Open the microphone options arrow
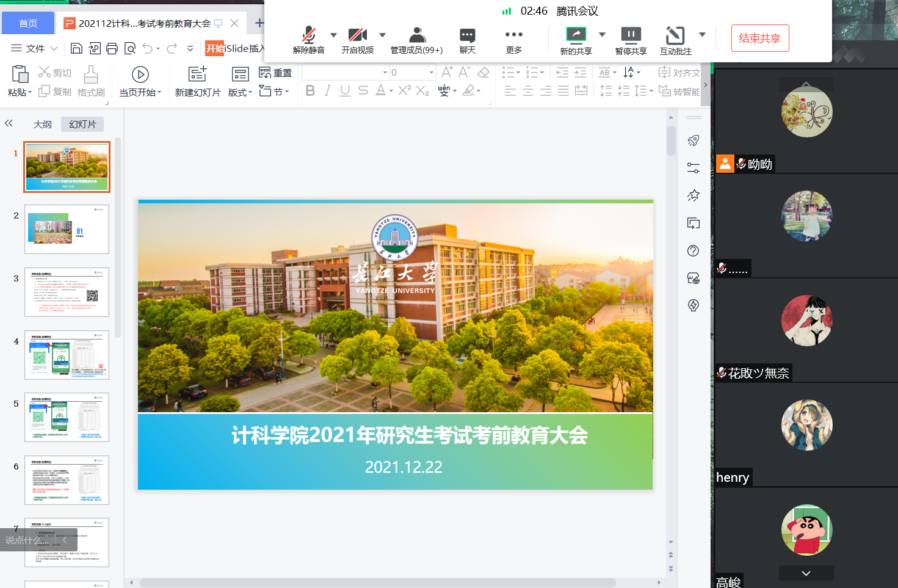The image size is (898, 588). pyautogui.click(x=333, y=35)
